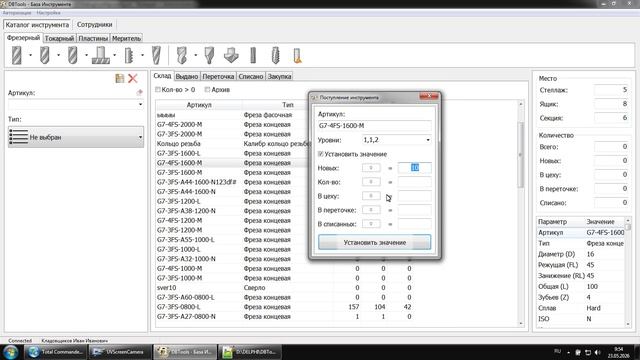Open the D:\DELPHI taskbar item
640x360 pixels.
click(249, 351)
